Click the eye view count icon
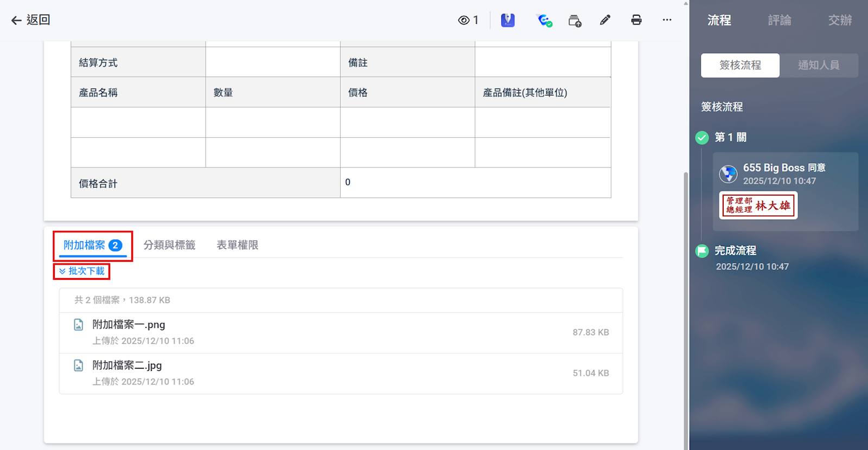The width and height of the screenshot is (868, 450). 464,21
